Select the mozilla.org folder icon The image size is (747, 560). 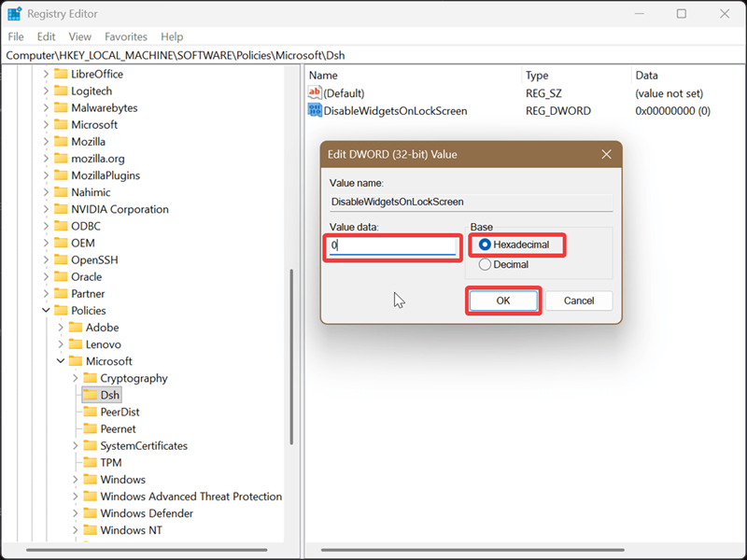61,158
